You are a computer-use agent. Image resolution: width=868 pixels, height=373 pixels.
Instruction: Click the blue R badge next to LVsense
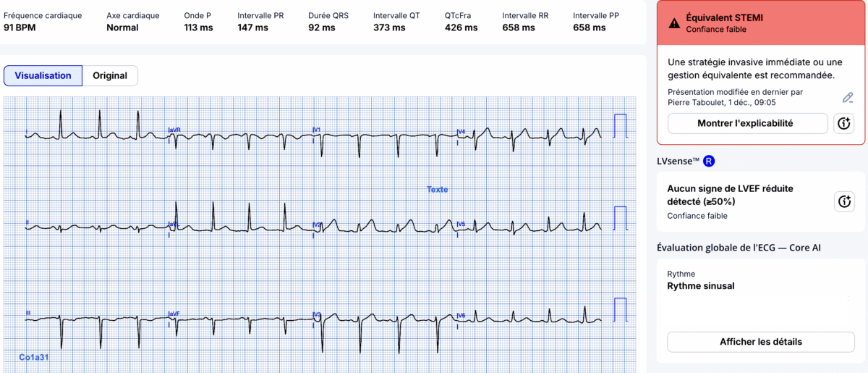click(x=710, y=160)
